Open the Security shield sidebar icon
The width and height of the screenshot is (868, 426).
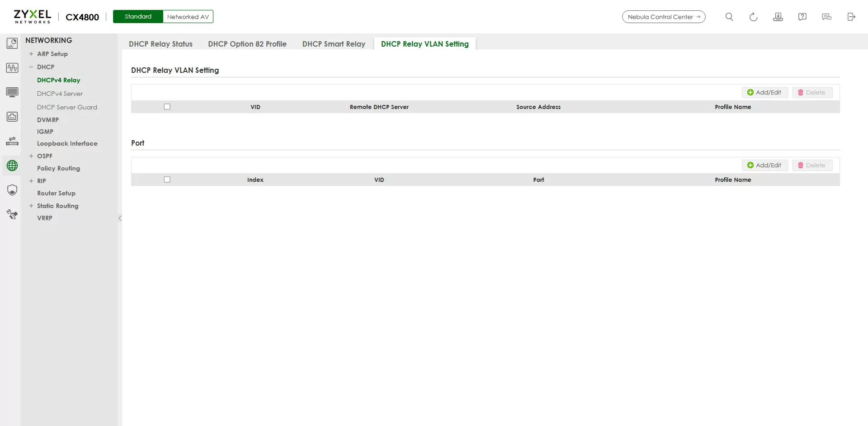pos(12,190)
